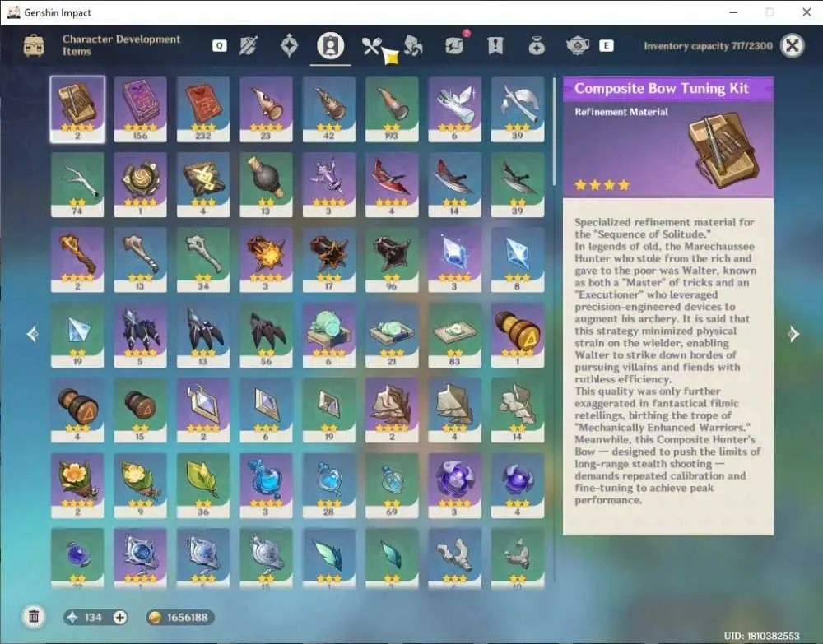Viewport: 823px width, 644px height.
Task: Select the blue potion item with count 28
Action: coord(329,485)
